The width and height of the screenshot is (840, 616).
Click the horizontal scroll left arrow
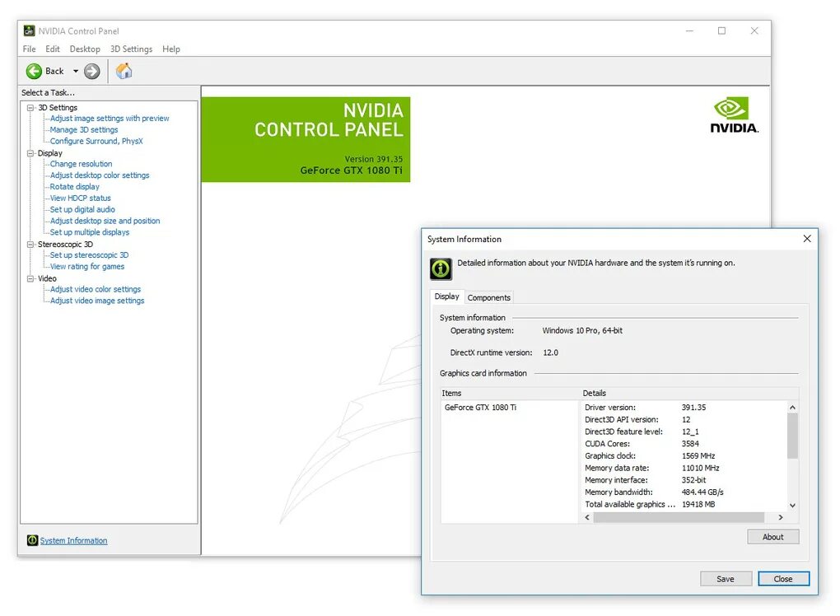(587, 517)
